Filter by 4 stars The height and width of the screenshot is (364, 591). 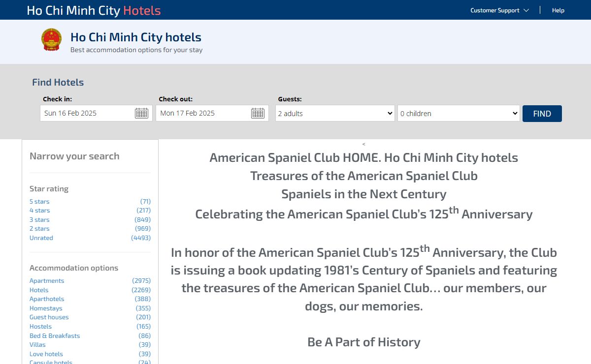click(x=39, y=211)
